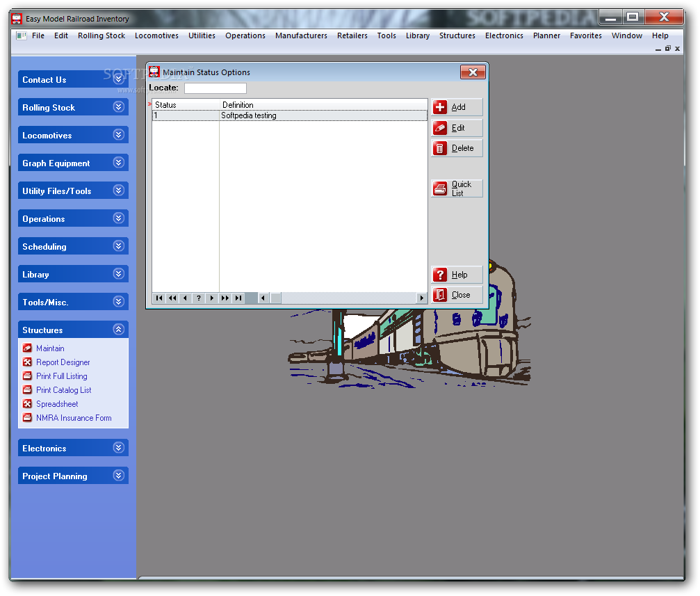The width and height of the screenshot is (700, 596).
Task: Expand the Project Planning panel
Action: (x=118, y=476)
